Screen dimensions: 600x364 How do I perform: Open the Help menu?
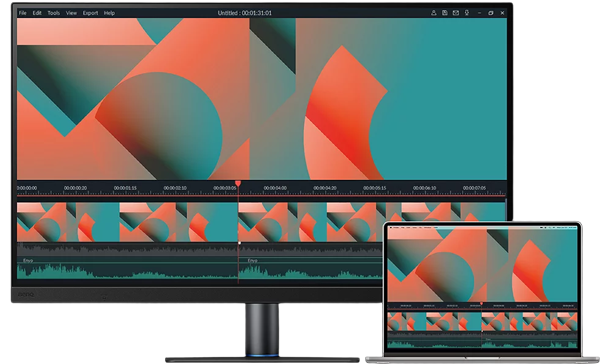point(109,13)
